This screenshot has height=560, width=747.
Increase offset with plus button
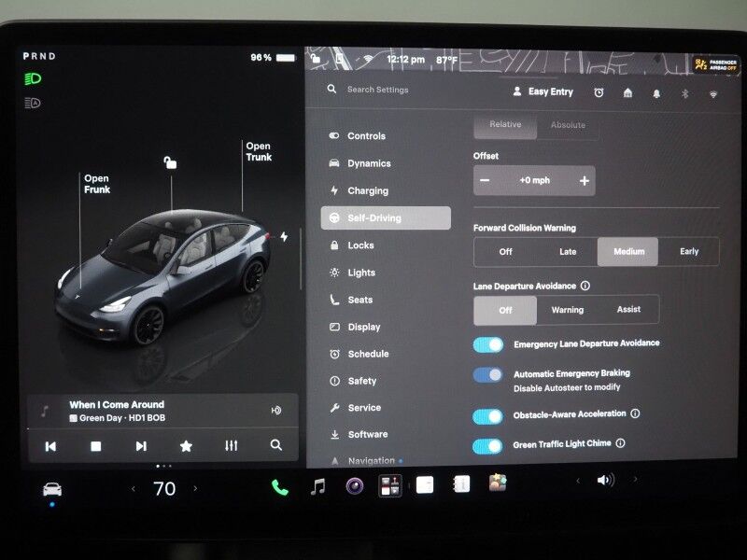click(x=585, y=180)
